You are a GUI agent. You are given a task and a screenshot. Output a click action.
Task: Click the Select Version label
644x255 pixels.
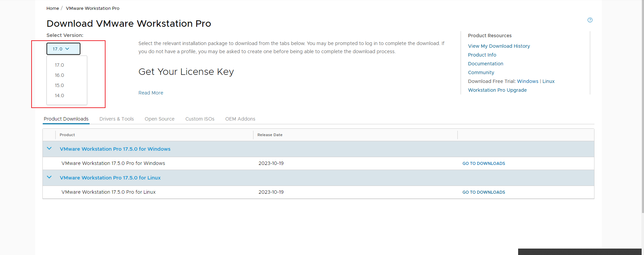tap(65, 35)
